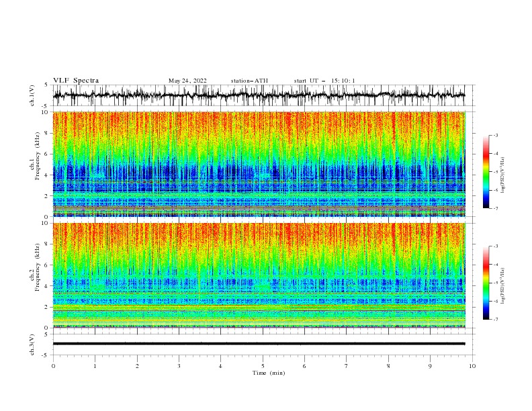Click the "-7" label on the ch.1 colorbar

(x=496, y=208)
